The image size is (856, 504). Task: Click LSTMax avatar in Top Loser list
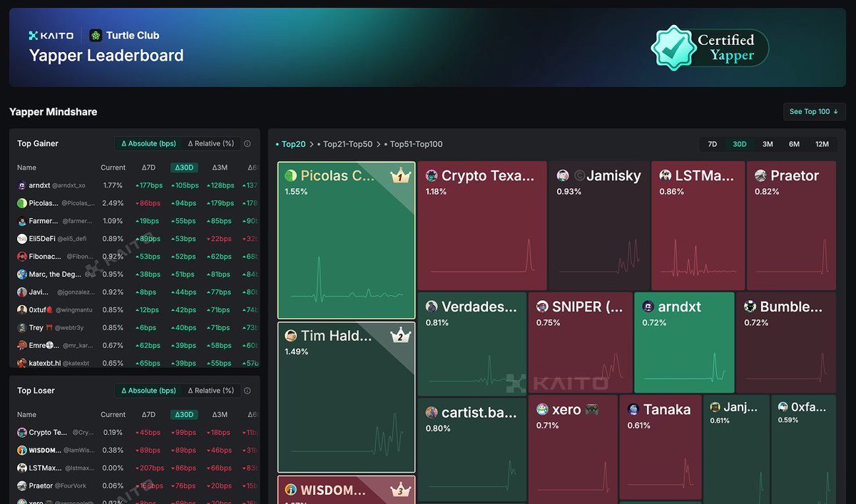[22, 468]
